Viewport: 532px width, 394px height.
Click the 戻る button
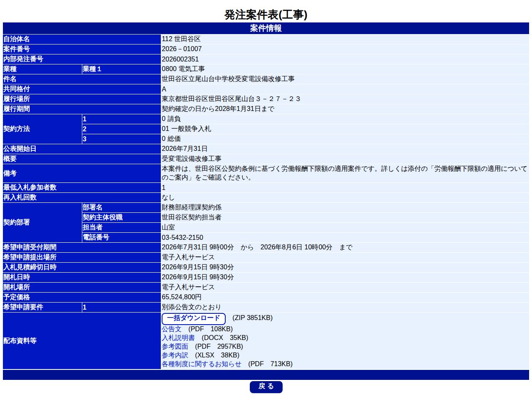(x=266, y=387)
